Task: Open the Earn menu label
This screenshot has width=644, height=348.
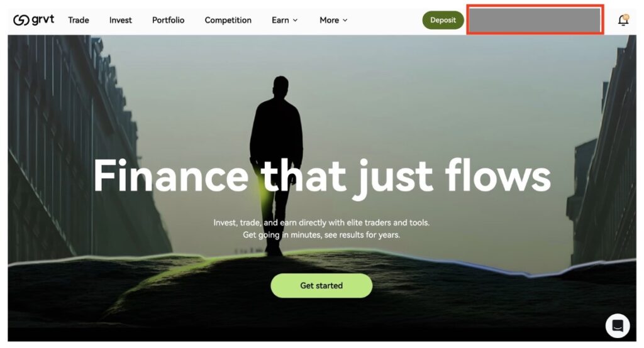Action: point(280,20)
